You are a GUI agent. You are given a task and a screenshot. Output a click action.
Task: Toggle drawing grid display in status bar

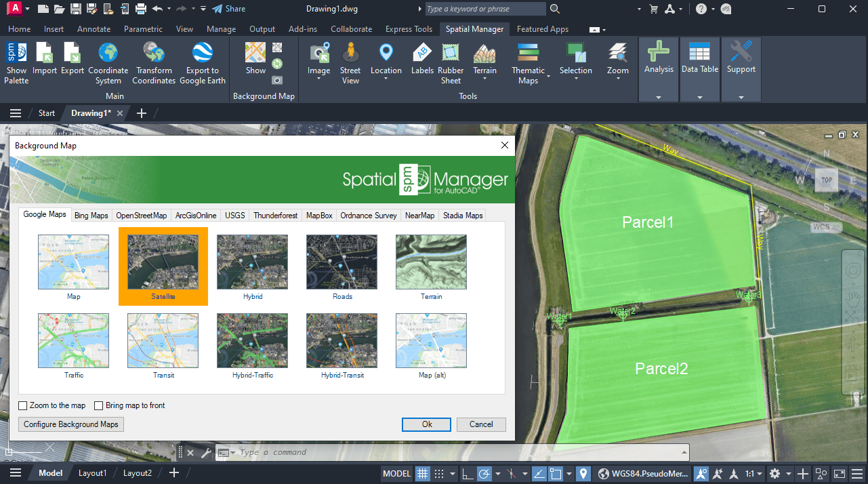pos(422,474)
